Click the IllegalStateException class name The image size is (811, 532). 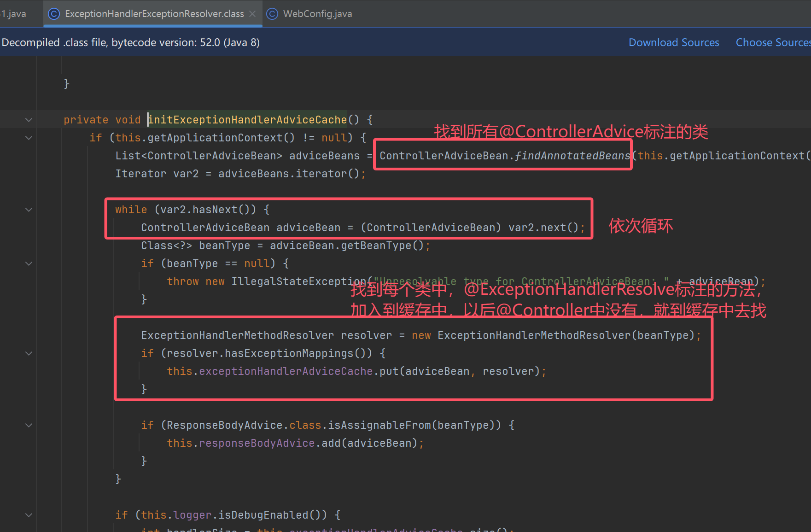[299, 281]
